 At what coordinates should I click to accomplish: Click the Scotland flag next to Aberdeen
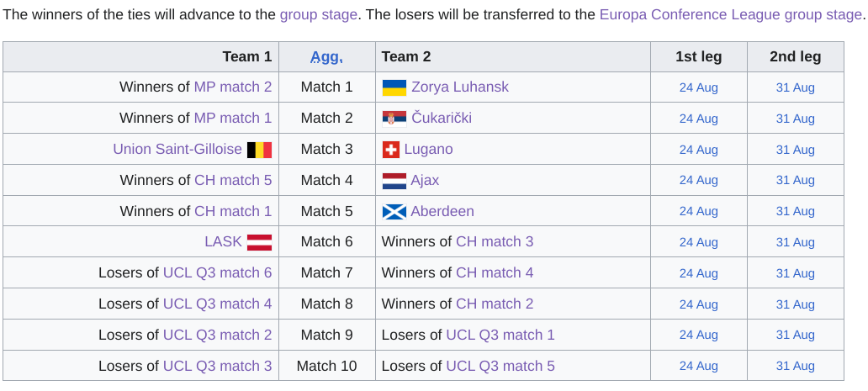[x=394, y=212]
